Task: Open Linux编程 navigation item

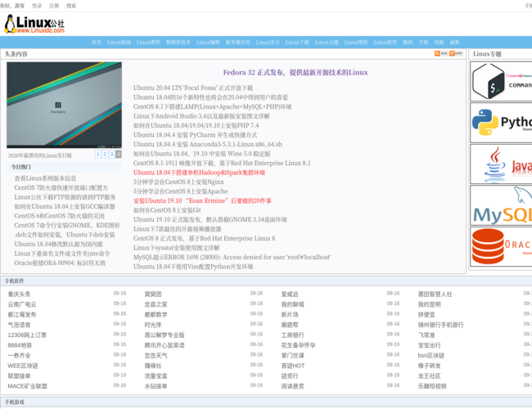Action: (x=208, y=43)
